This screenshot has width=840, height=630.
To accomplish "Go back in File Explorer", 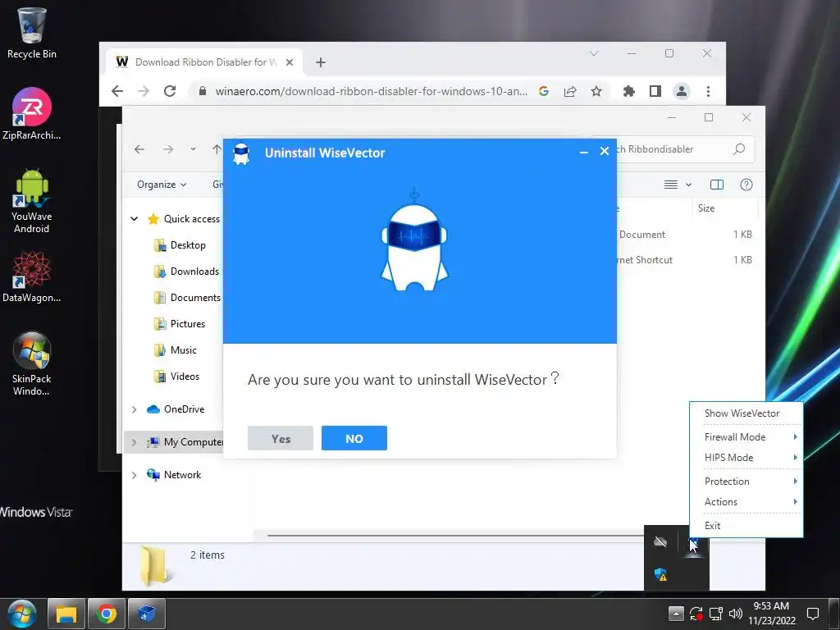I will [x=139, y=149].
